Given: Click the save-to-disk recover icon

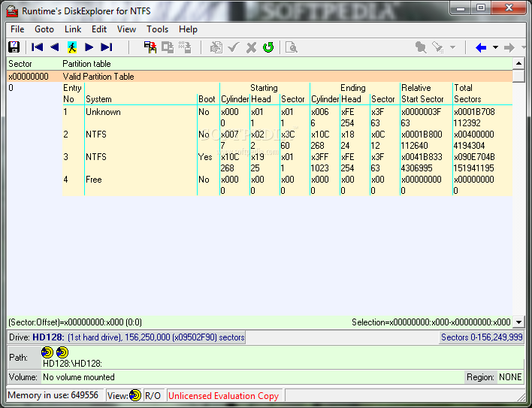Looking at the screenshot, I should point(150,47).
